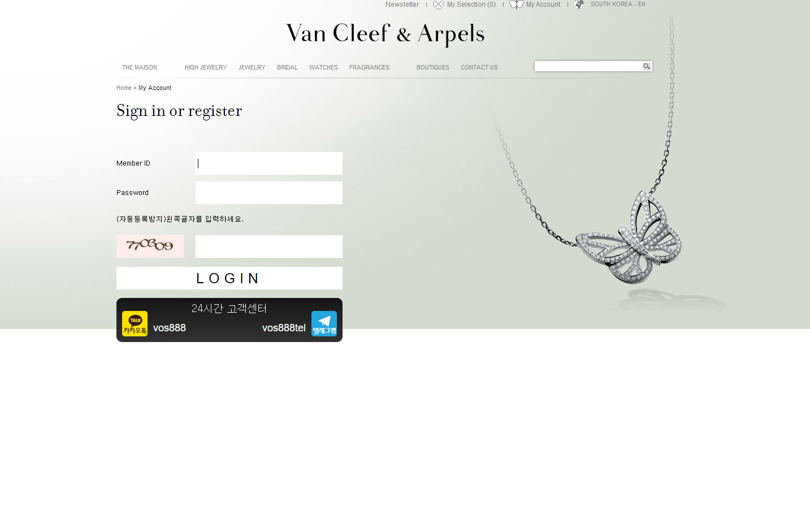Open the WATCHES menu
Image resolution: width=810 pixels, height=532 pixels.
click(x=323, y=67)
